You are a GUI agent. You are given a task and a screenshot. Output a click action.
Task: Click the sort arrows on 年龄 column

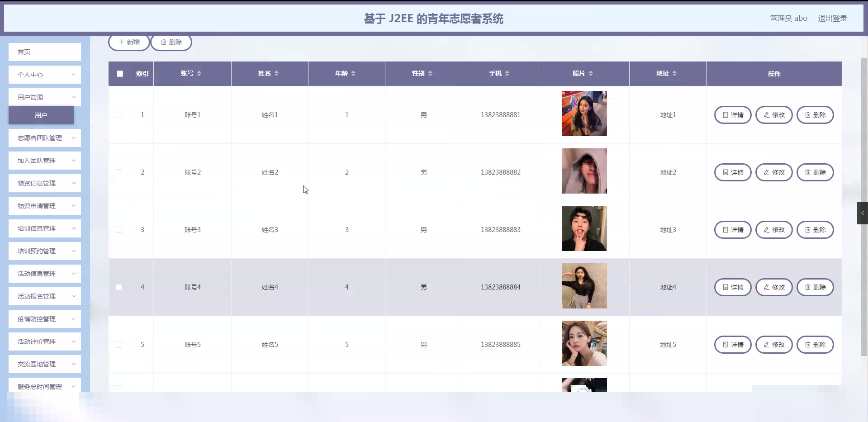(353, 73)
